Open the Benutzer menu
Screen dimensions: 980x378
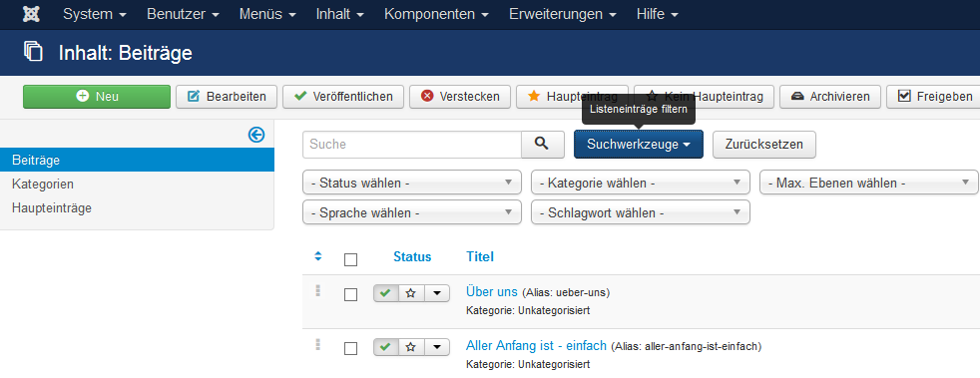tap(183, 14)
